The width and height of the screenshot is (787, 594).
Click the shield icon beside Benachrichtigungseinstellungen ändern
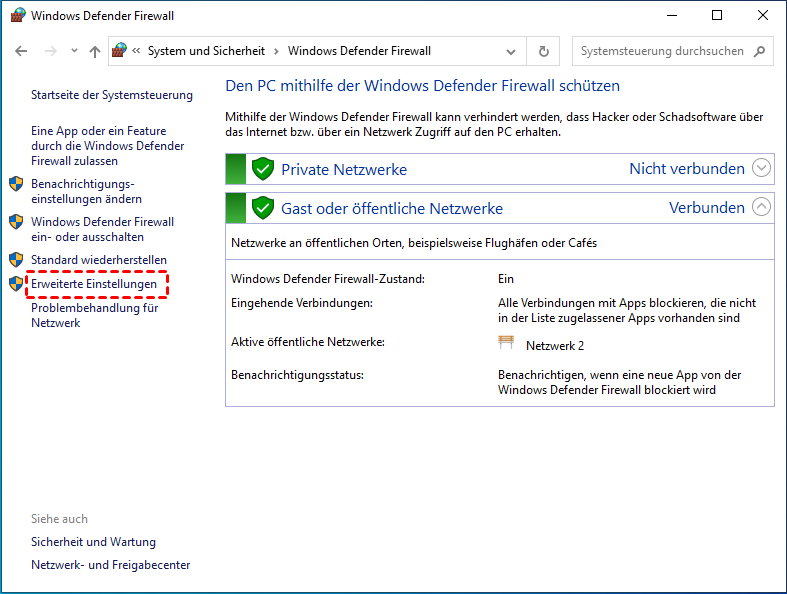(x=16, y=184)
